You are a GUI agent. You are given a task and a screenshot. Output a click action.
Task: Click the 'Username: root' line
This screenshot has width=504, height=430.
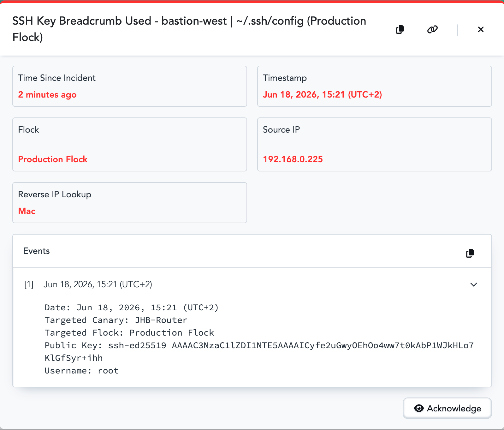point(82,371)
